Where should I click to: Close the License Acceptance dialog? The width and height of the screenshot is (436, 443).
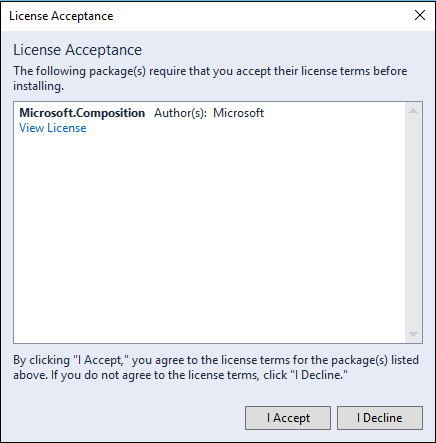click(420, 15)
